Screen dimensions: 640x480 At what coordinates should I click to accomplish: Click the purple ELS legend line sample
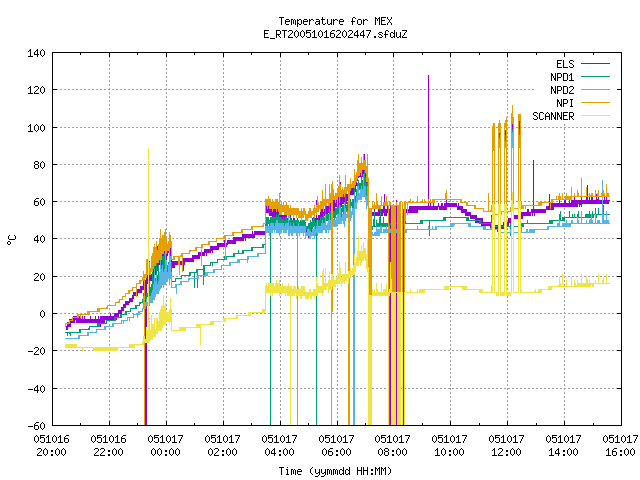(x=595, y=64)
